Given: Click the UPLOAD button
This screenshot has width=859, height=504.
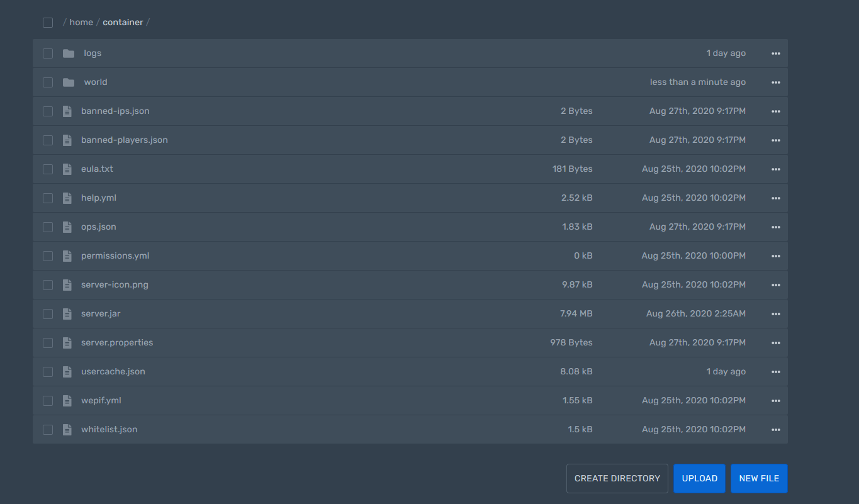Looking at the screenshot, I should 699,478.
